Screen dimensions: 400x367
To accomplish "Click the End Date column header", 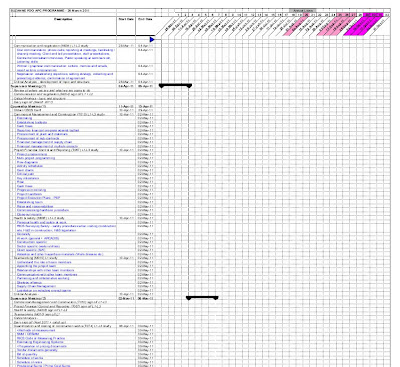I will point(145,19).
